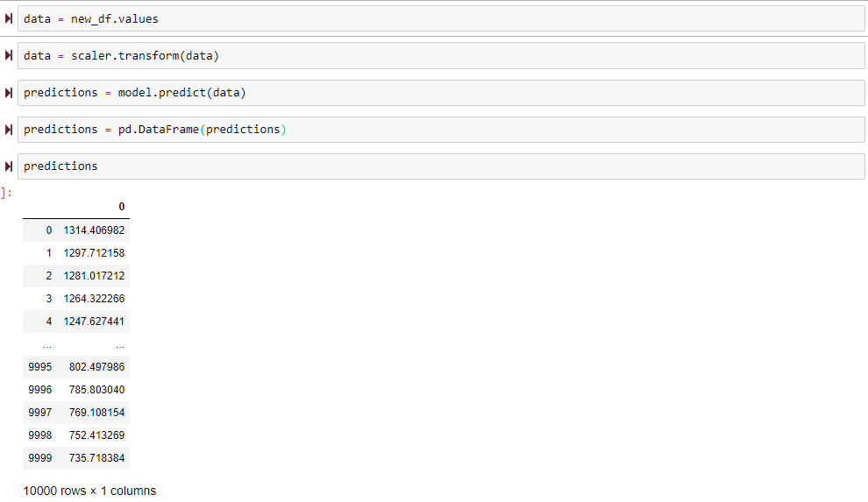The width and height of the screenshot is (868, 502).
Task: Run the data = new_df.values cell
Action: coord(9,19)
